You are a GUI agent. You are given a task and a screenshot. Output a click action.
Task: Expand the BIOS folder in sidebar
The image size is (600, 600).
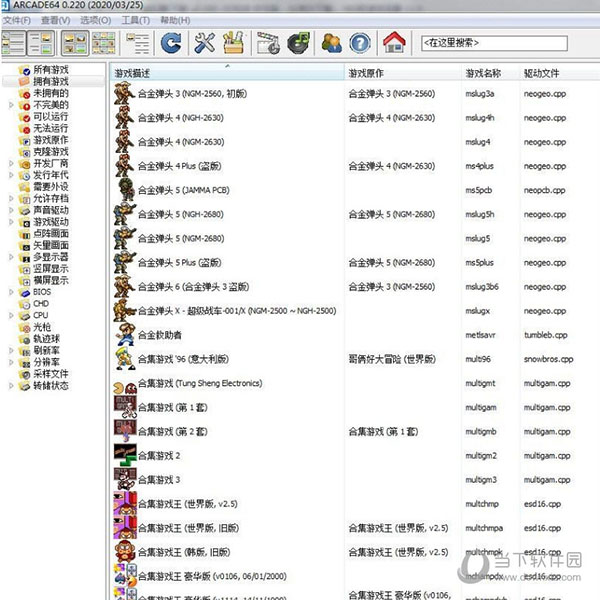pyautogui.click(x=12, y=291)
